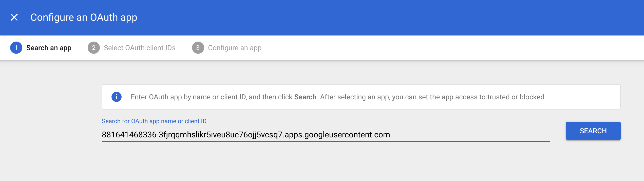The width and height of the screenshot is (644, 181).
Task: Click empty gray area below the search field
Action: pyautogui.click(x=326, y=162)
